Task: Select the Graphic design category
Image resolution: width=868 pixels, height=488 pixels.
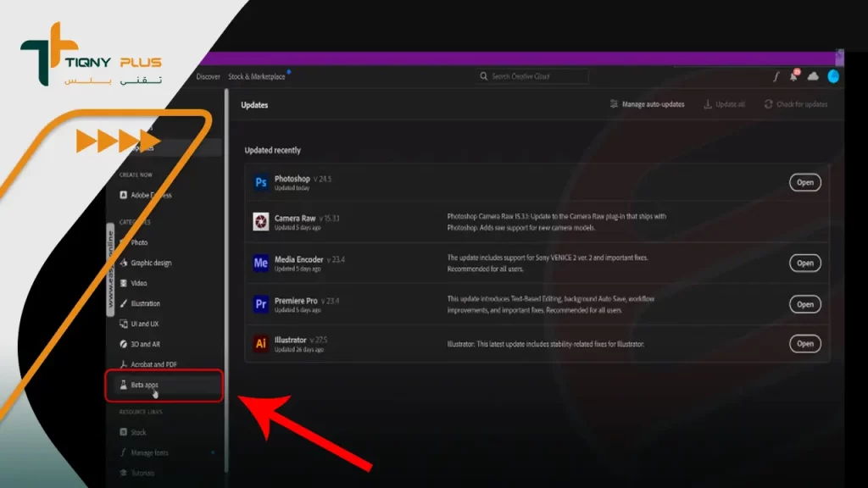Action: click(x=150, y=263)
